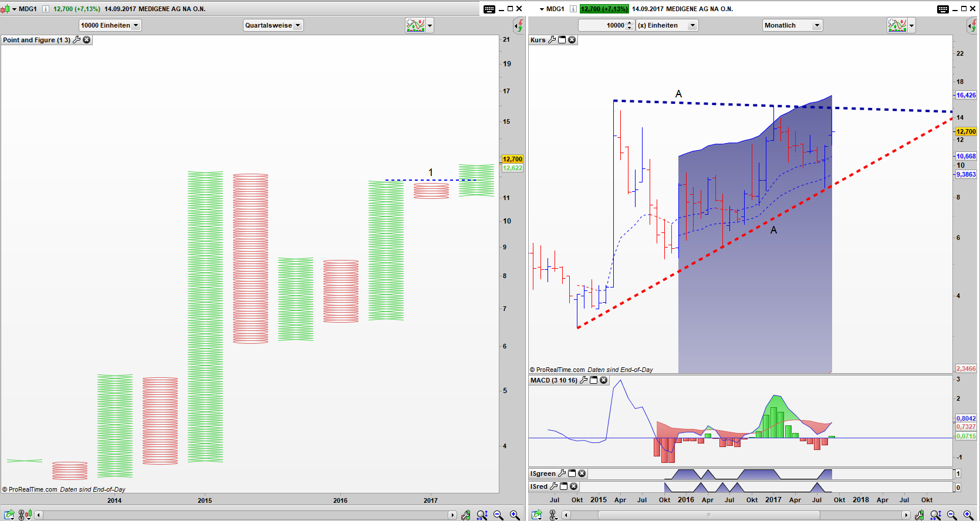Toggle Kurs panel window maximize icon

pyautogui.click(x=562, y=40)
